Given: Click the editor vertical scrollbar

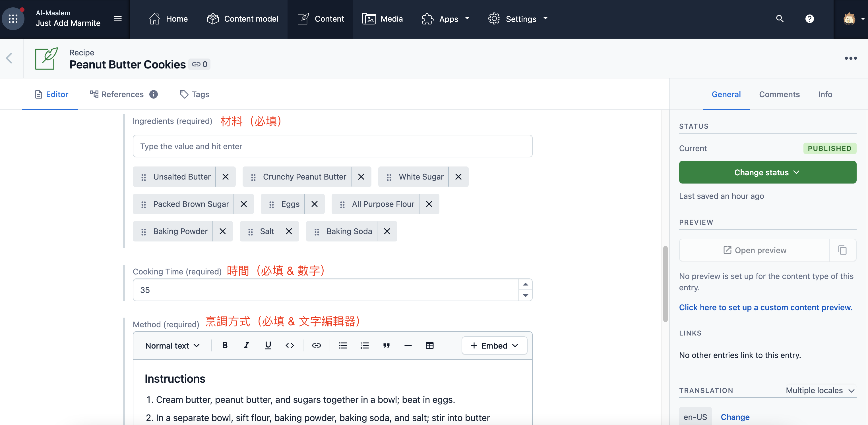Looking at the screenshot, I should pyautogui.click(x=665, y=284).
